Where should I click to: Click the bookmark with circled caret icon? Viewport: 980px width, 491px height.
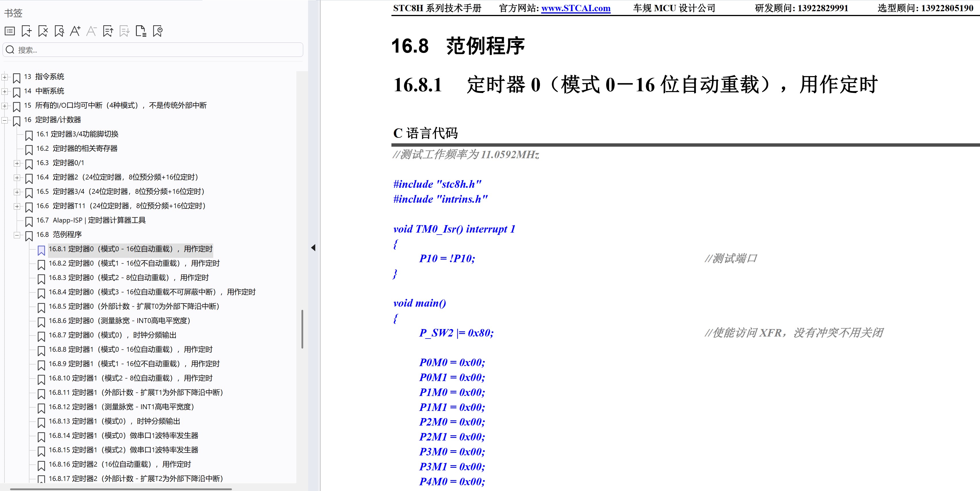pos(157,31)
